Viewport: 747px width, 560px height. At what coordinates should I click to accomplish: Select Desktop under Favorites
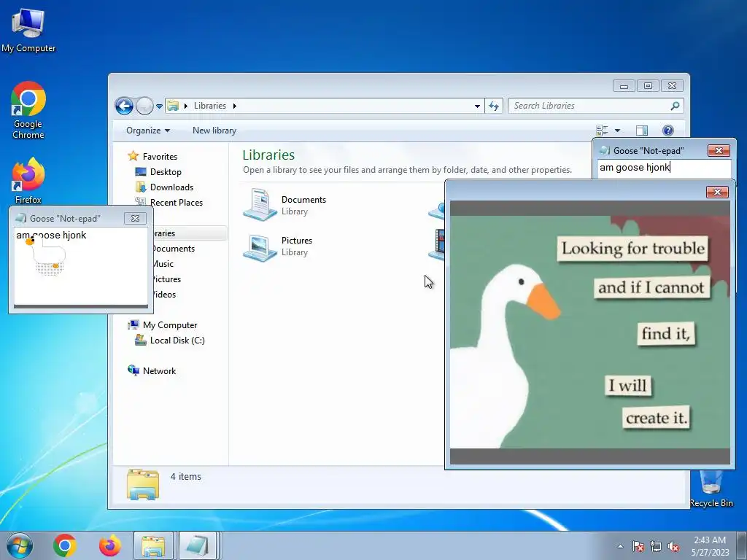[158, 172]
